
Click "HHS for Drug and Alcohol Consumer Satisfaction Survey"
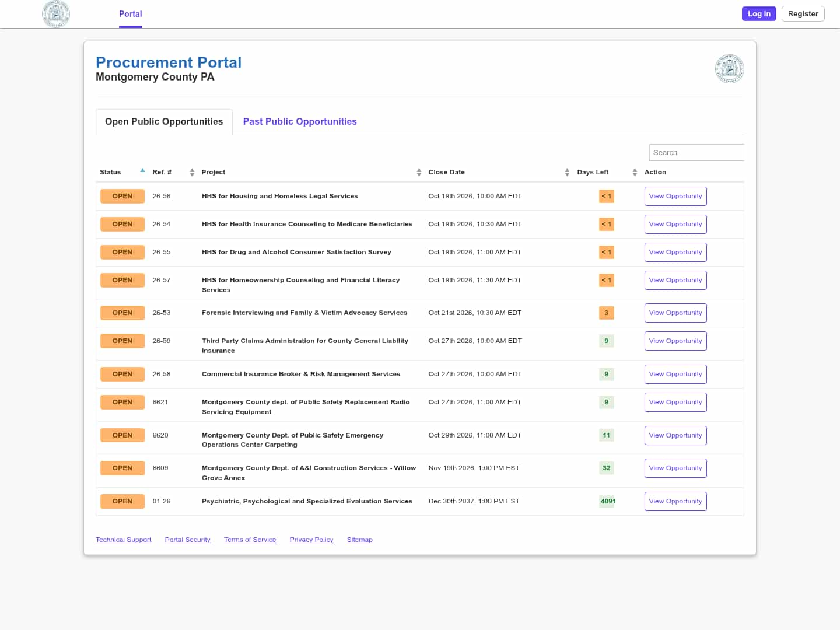click(x=296, y=253)
